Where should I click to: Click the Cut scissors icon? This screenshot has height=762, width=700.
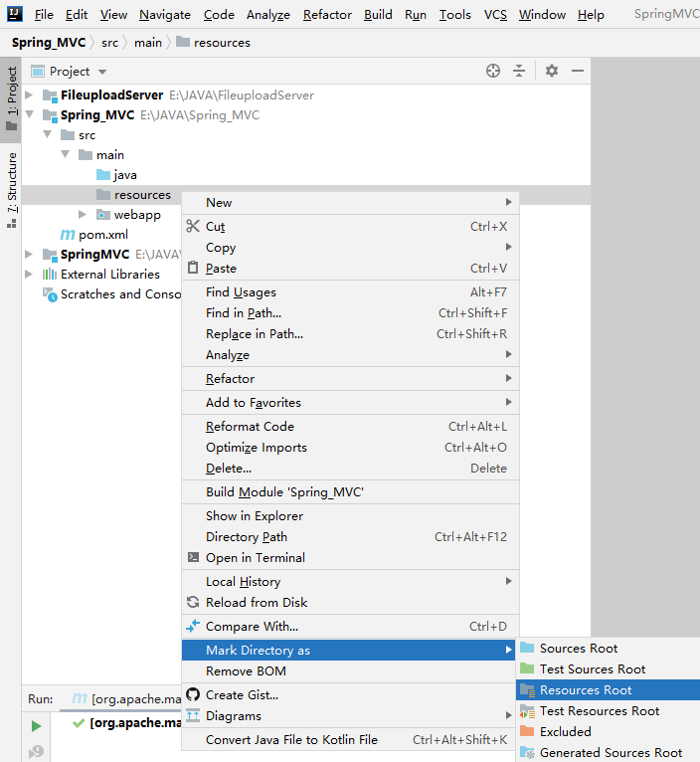coord(193,226)
